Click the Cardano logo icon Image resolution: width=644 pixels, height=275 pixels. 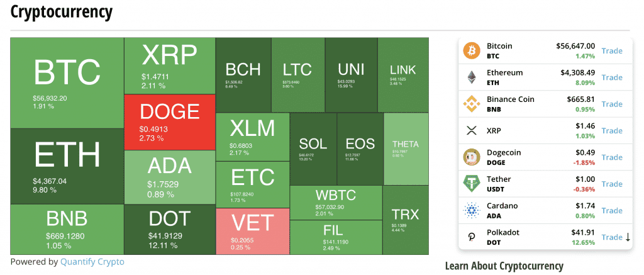click(472, 210)
